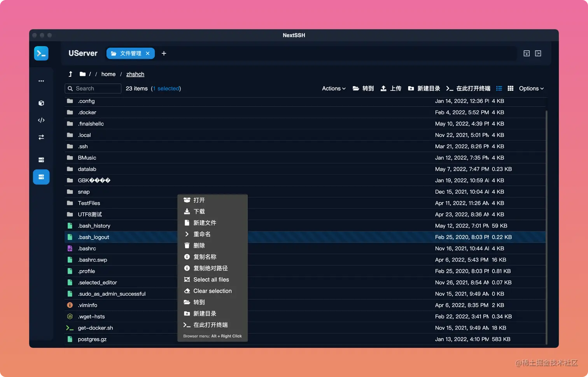Expand the Actions dropdown
588x377 pixels.
point(334,88)
